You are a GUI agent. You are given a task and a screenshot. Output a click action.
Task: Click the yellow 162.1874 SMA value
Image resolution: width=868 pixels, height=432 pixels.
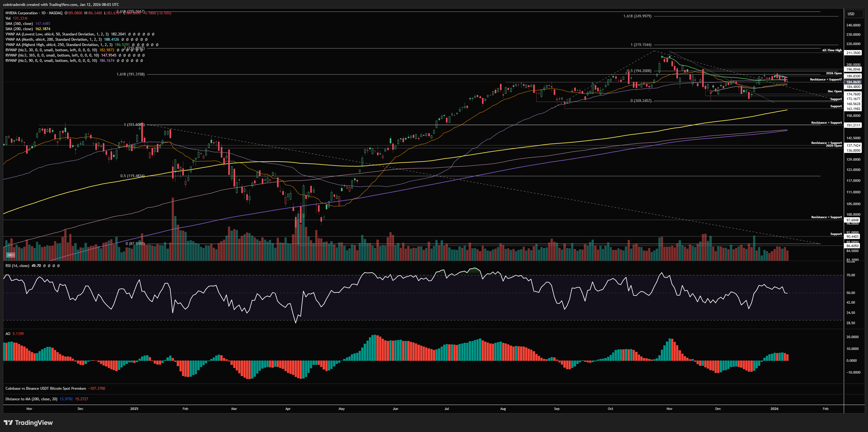(43, 29)
